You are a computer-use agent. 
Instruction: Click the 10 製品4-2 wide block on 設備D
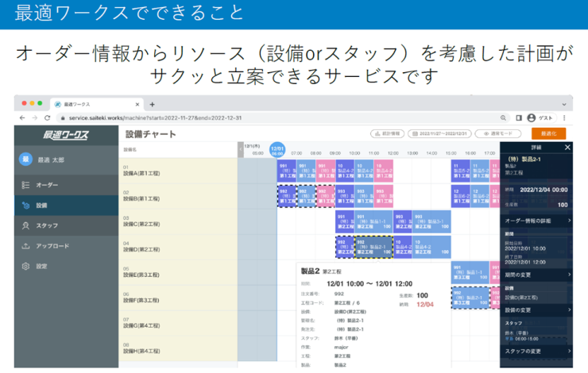[x=431, y=247]
